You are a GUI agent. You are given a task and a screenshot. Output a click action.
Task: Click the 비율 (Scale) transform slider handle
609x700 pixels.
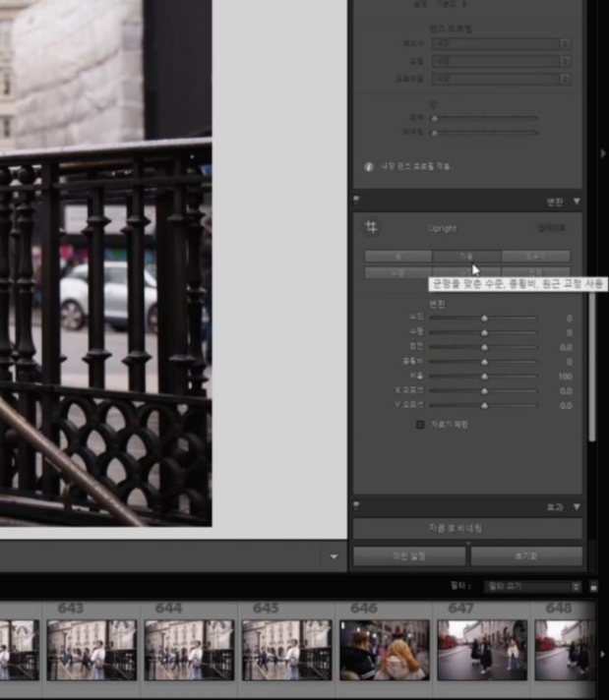pos(484,377)
